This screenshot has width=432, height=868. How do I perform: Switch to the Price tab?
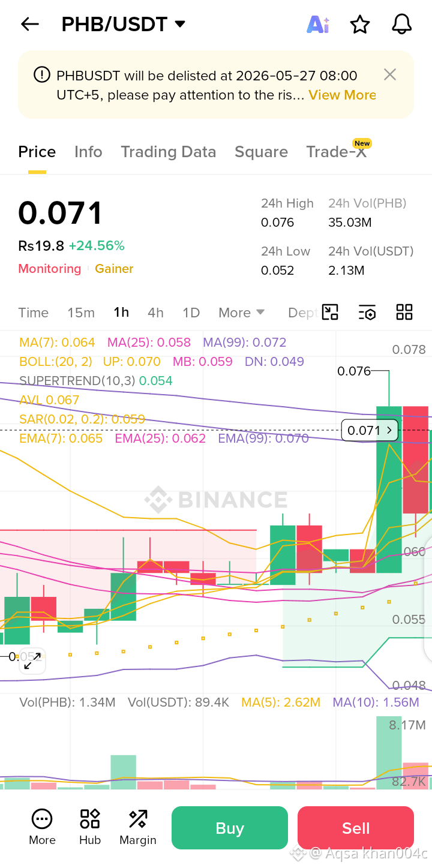click(37, 152)
